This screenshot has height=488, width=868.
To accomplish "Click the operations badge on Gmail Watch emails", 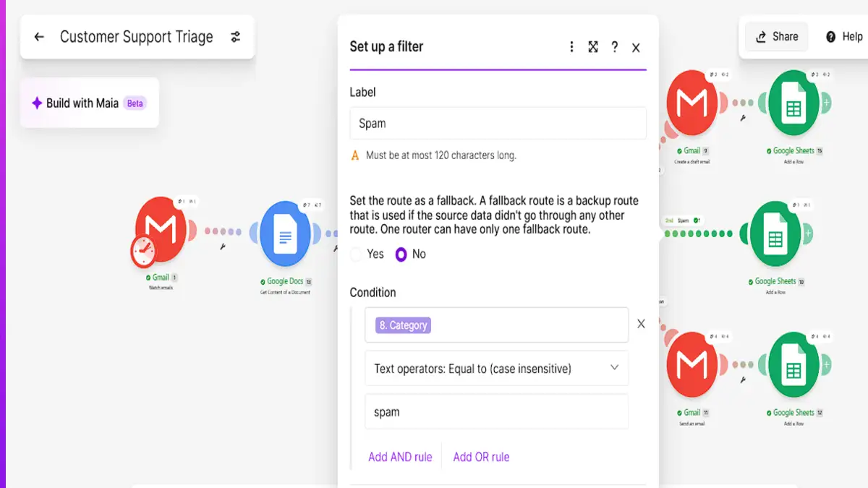I will tap(187, 202).
